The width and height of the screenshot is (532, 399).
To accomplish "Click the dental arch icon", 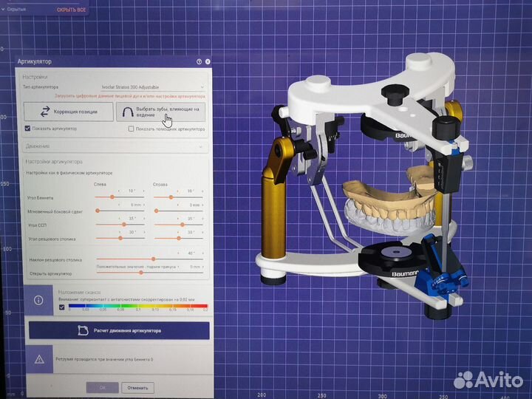I will point(128,112).
